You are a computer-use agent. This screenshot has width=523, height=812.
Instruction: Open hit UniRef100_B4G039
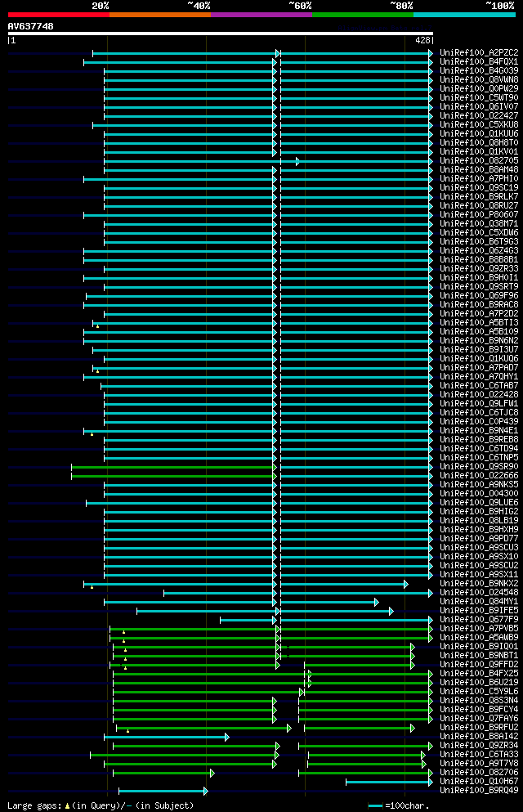click(x=479, y=71)
